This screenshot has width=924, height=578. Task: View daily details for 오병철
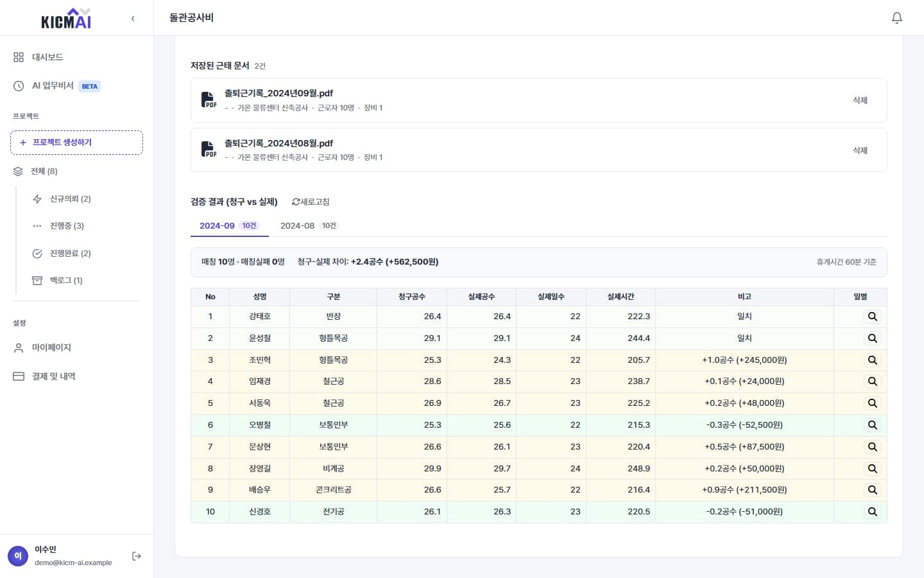(x=872, y=425)
